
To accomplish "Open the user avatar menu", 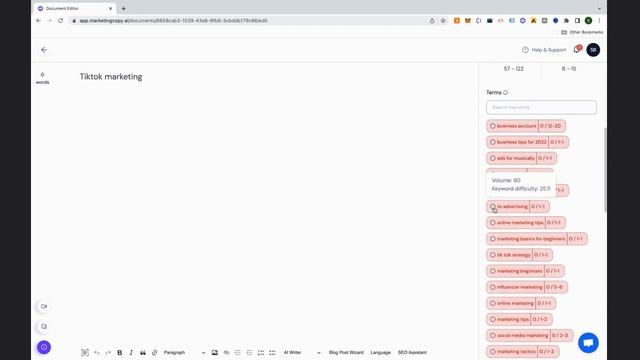I will [x=593, y=50].
